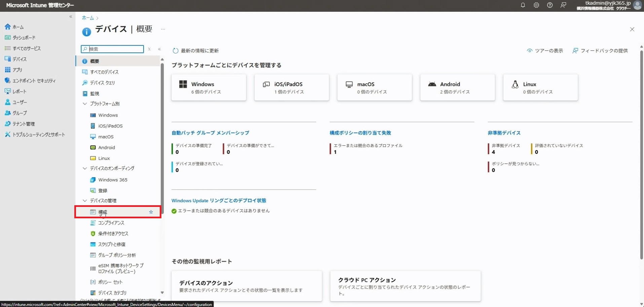The width and height of the screenshot is (644, 307).
Task: Click the refresh icon for latest info
Action: coord(175,51)
